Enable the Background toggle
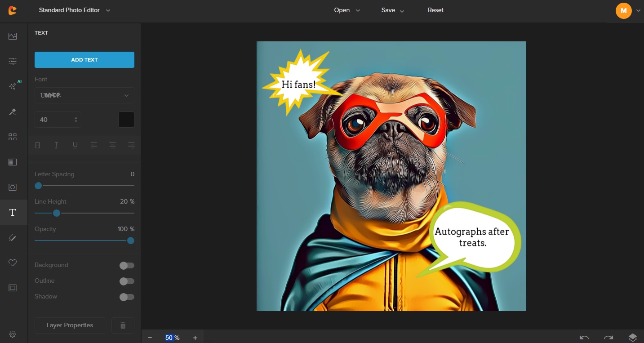 coord(127,266)
